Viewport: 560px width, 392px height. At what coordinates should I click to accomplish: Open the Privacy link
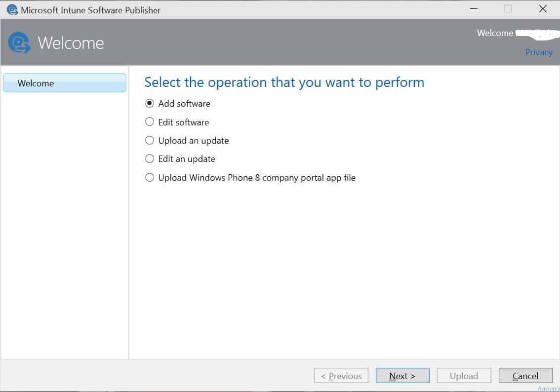click(539, 52)
